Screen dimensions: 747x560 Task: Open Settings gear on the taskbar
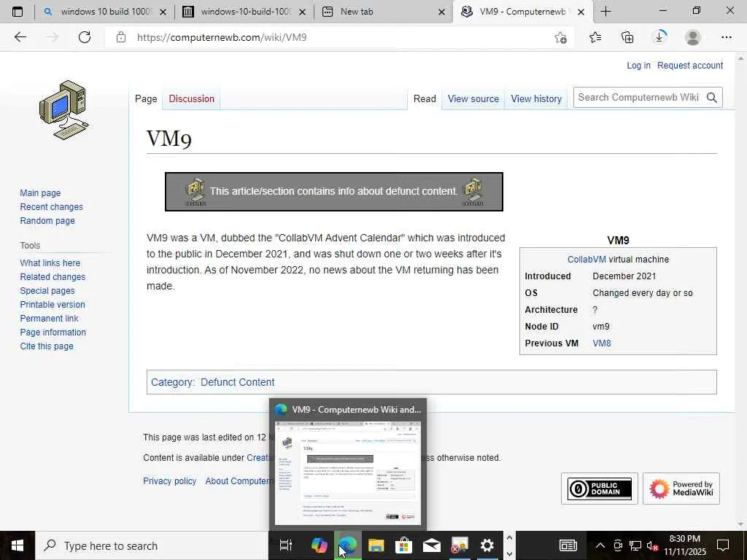[x=487, y=545]
